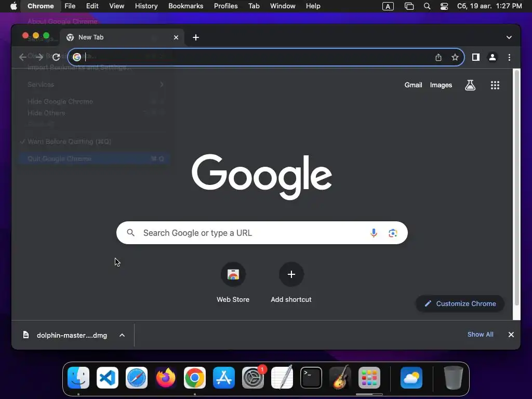Screen dimensions: 532x399
Task: Open the side panel icon
Action: pyautogui.click(x=476, y=57)
